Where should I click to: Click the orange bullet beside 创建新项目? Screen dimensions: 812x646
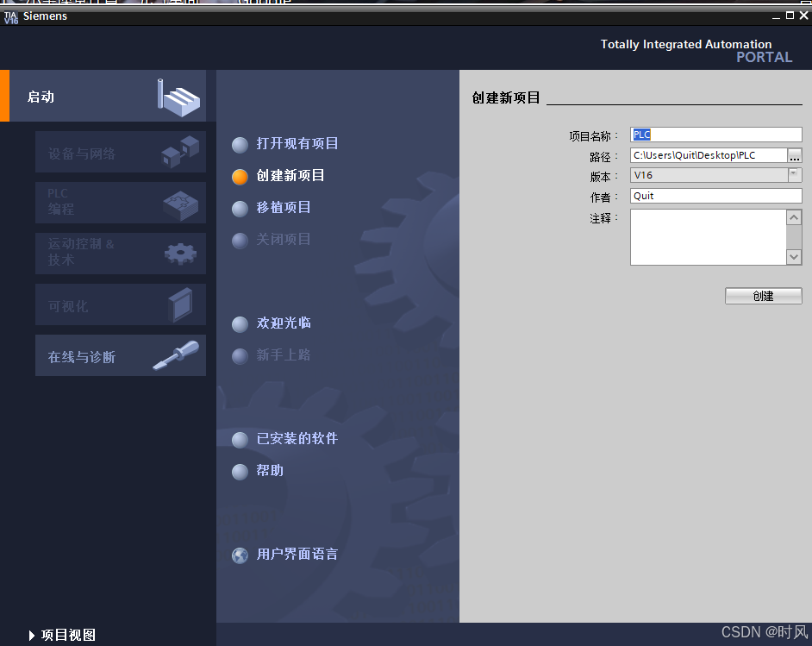pos(240,177)
